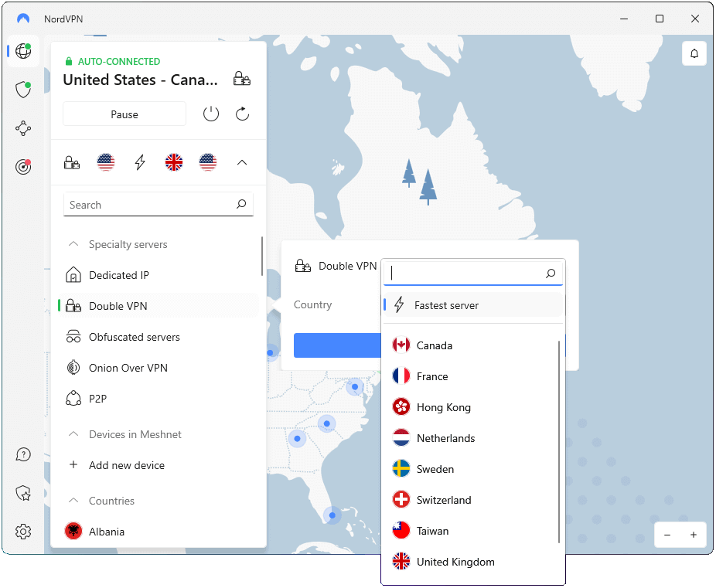716x588 pixels.
Task: Select the United Kingdom flag in recents
Action: click(x=174, y=162)
